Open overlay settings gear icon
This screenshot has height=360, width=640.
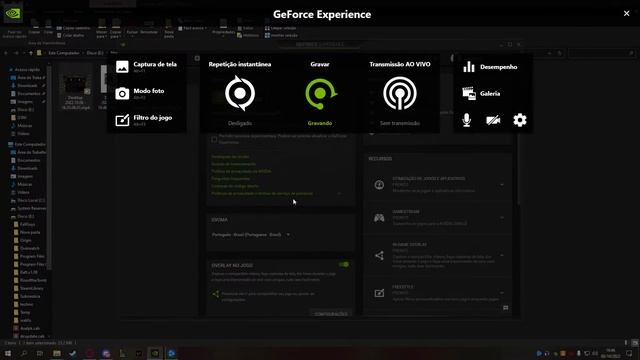click(520, 120)
